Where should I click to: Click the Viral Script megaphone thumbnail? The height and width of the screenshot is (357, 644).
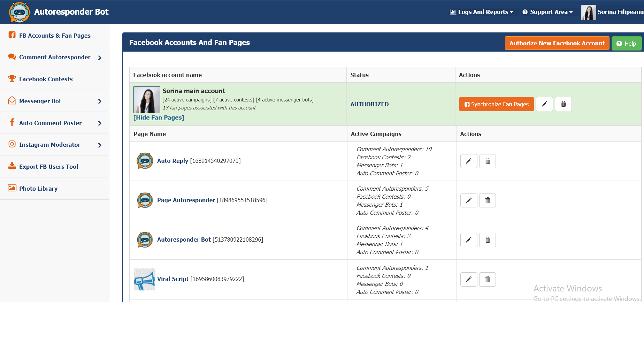pyautogui.click(x=145, y=279)
